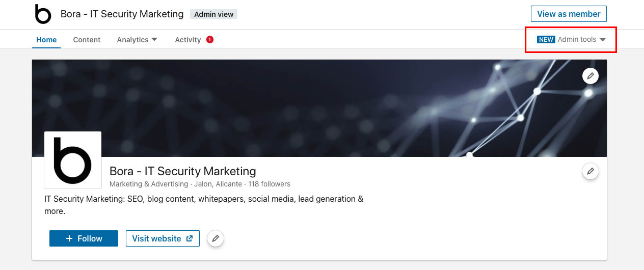Click the 118 followers text
This screenshot has width=644, height=270.
pos(269,184)
